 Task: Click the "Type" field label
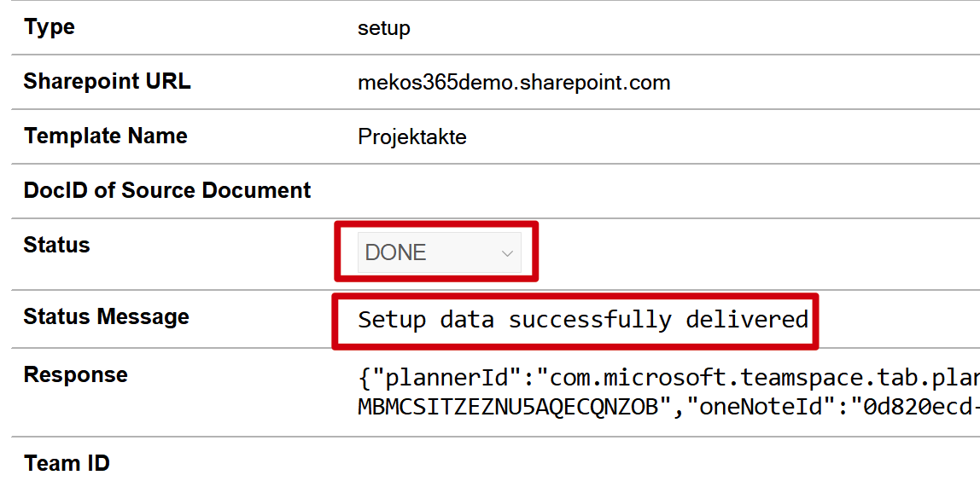(50, 26)
